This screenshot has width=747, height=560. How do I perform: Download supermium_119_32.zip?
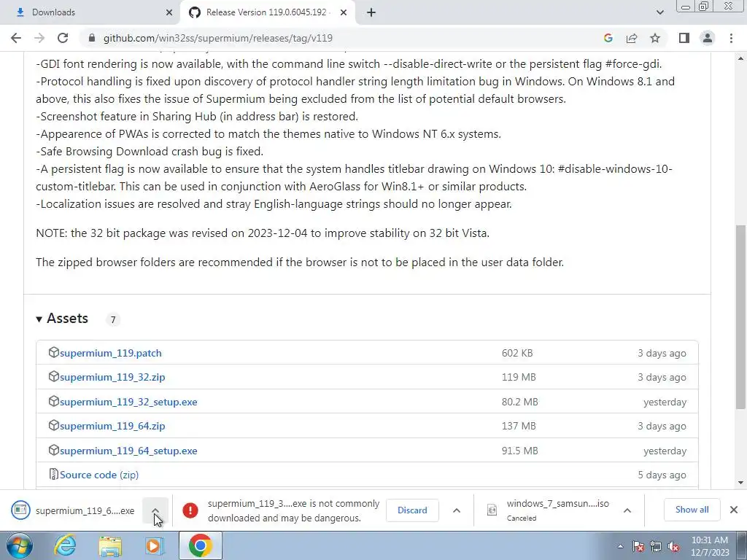pos(112,377)
